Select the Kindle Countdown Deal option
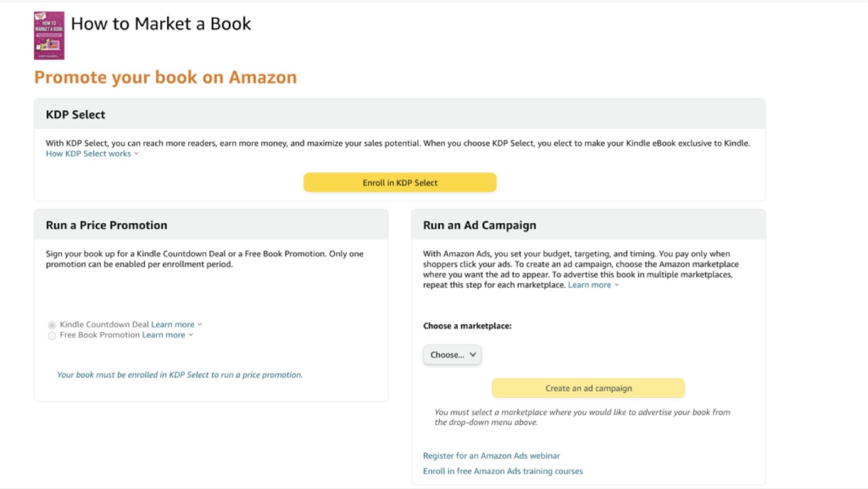868x489 pixels. tap(52, 324)
